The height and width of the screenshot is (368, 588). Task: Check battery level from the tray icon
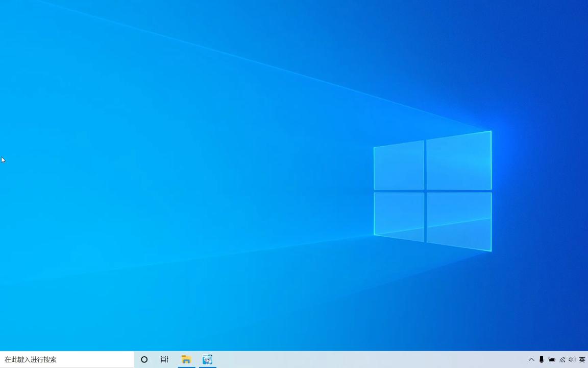552,359
